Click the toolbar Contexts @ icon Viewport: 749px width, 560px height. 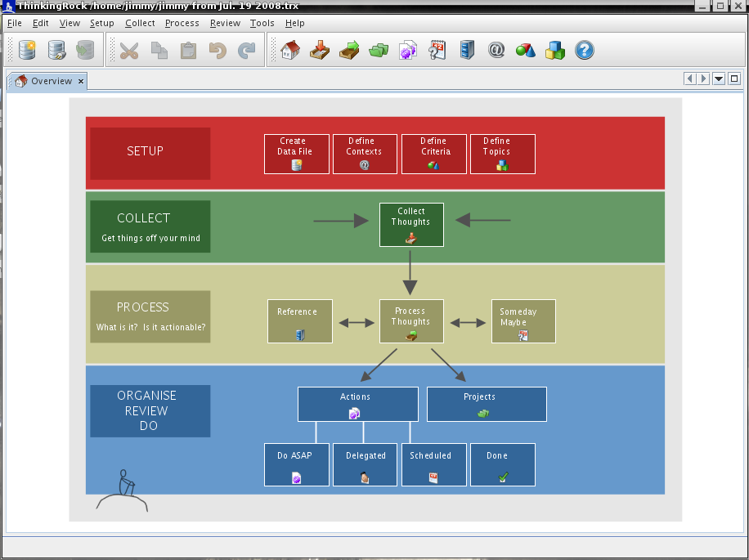(496, 50)
